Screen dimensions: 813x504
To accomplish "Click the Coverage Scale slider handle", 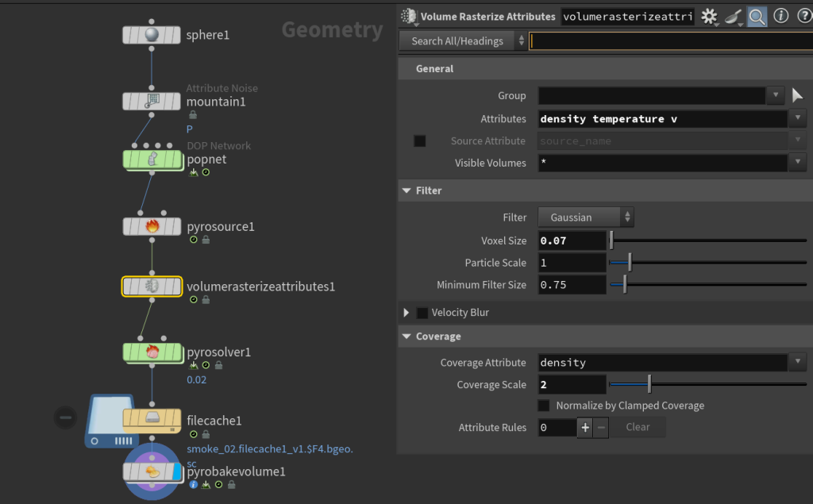I will pos(649,384).
